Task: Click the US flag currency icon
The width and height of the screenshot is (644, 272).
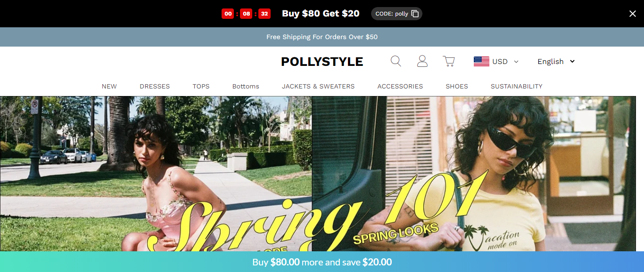Action: coord(481,61)
